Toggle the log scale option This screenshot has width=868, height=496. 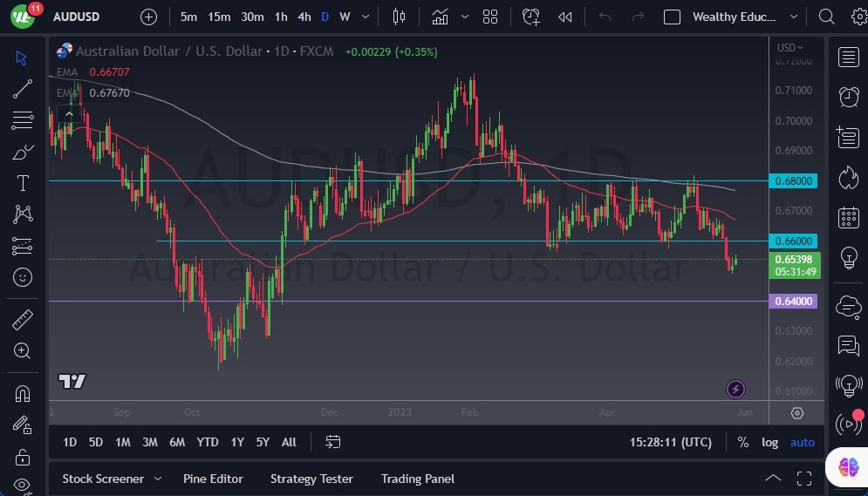[x=769, y=442]
